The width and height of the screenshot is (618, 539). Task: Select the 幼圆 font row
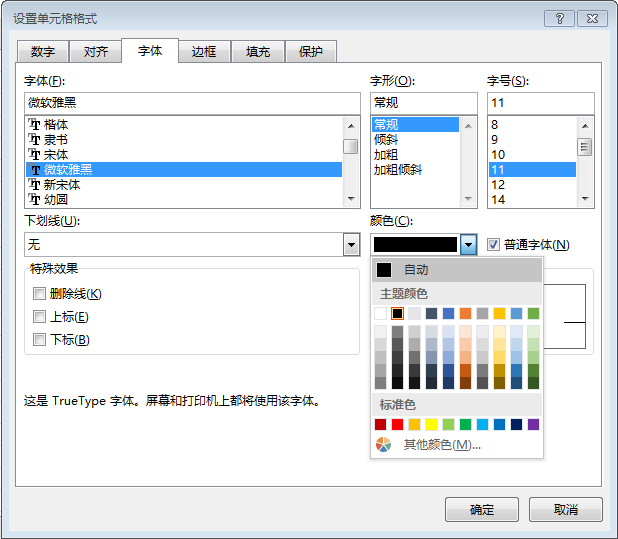(184, 199)
